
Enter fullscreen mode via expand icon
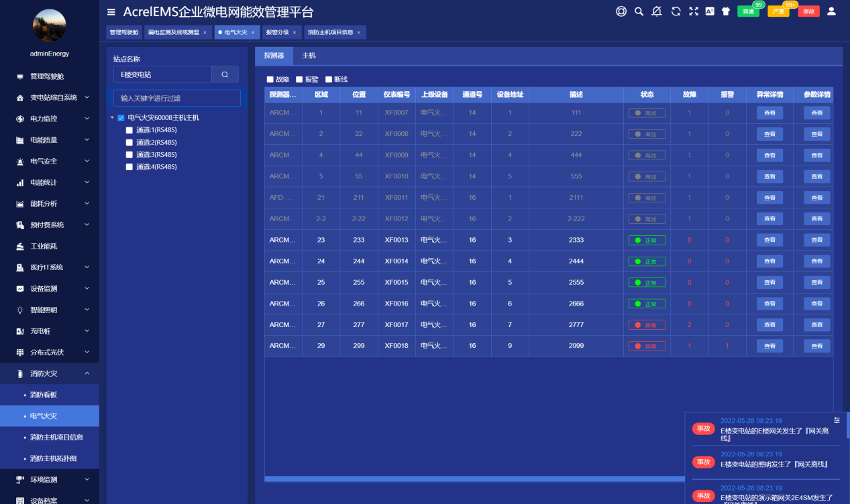[x=694, y=11]
